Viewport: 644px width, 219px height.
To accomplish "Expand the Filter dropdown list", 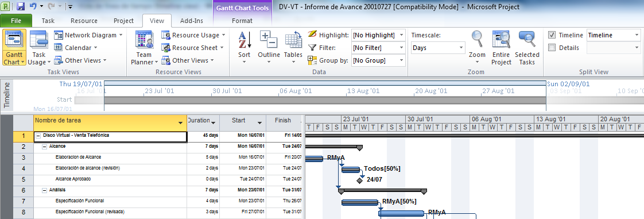I will tap(401, 48).
